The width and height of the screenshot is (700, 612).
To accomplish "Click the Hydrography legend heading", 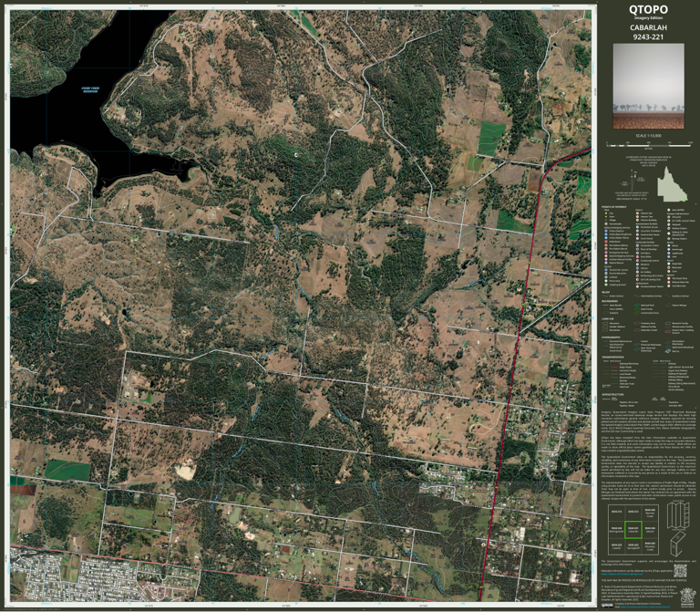I will 612,337.
